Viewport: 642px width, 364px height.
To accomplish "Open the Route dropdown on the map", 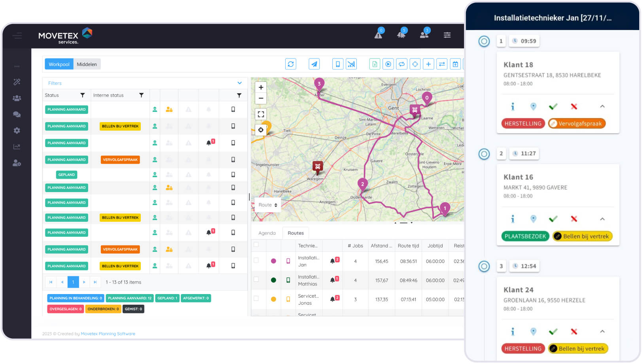I will [x=267, y=205].
